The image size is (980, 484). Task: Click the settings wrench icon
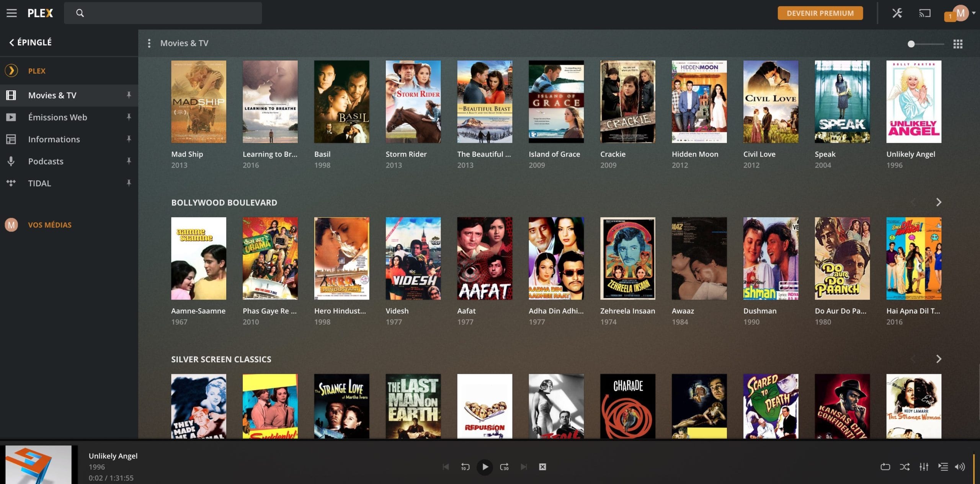click(897, 13)
